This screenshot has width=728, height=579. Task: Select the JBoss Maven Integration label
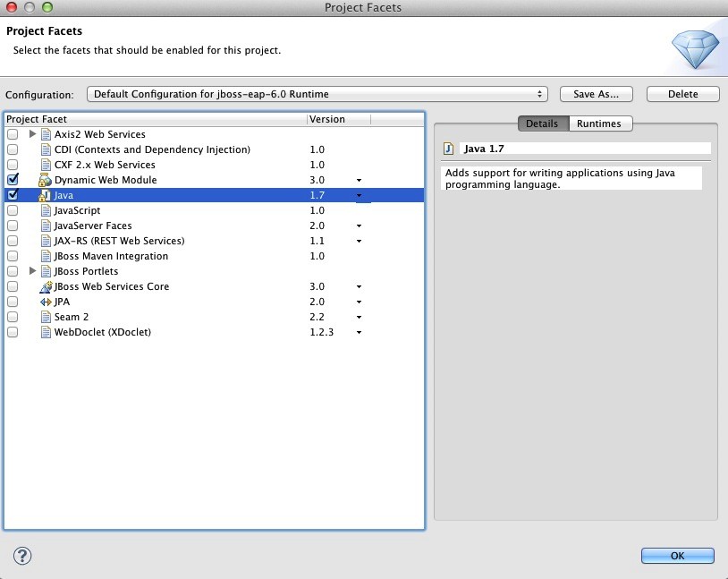click(111, 256)
